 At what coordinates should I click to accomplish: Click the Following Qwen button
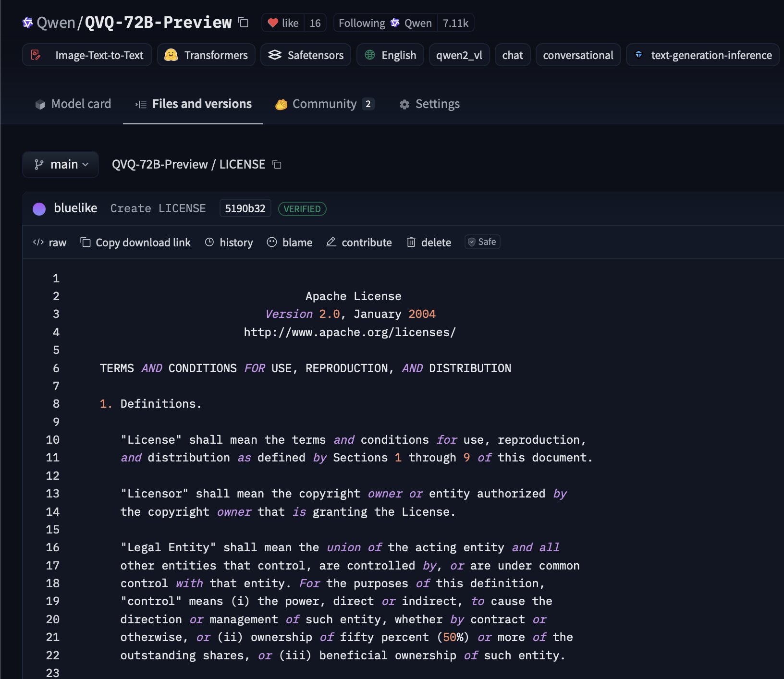pos(385,23)
